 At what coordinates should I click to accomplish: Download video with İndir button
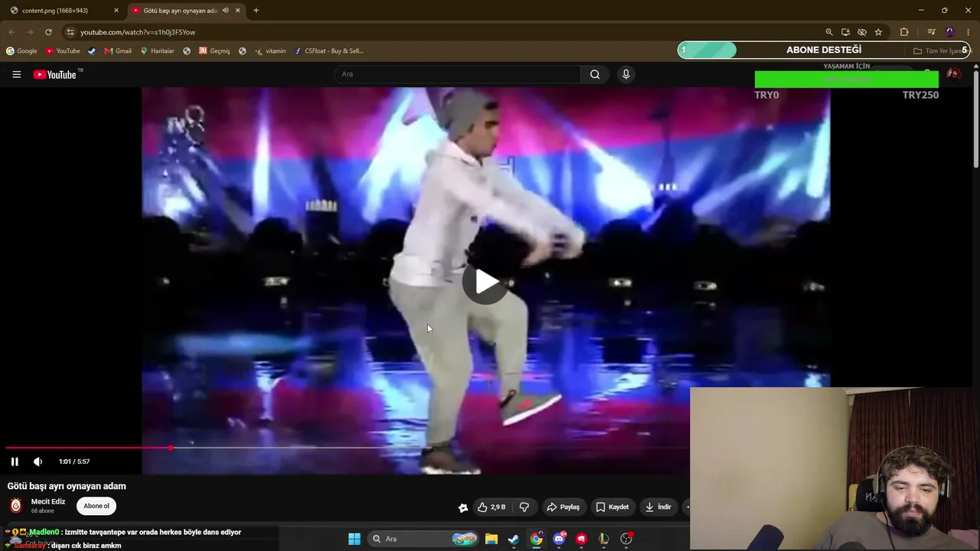[658, 507]
